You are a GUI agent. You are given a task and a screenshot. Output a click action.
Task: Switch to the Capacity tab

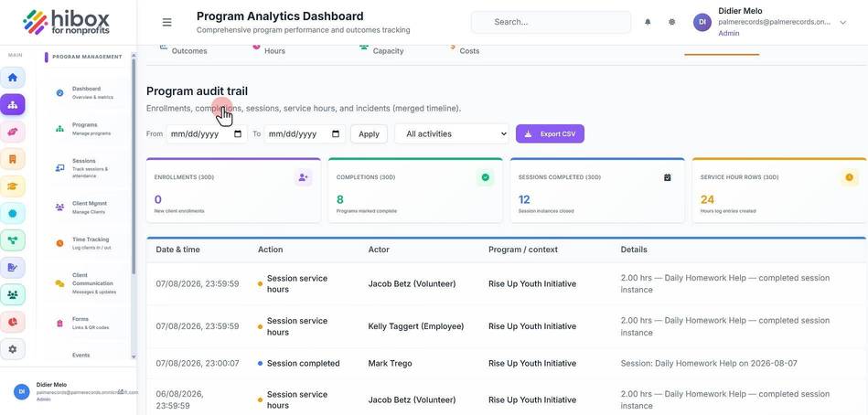pos(381,49)
